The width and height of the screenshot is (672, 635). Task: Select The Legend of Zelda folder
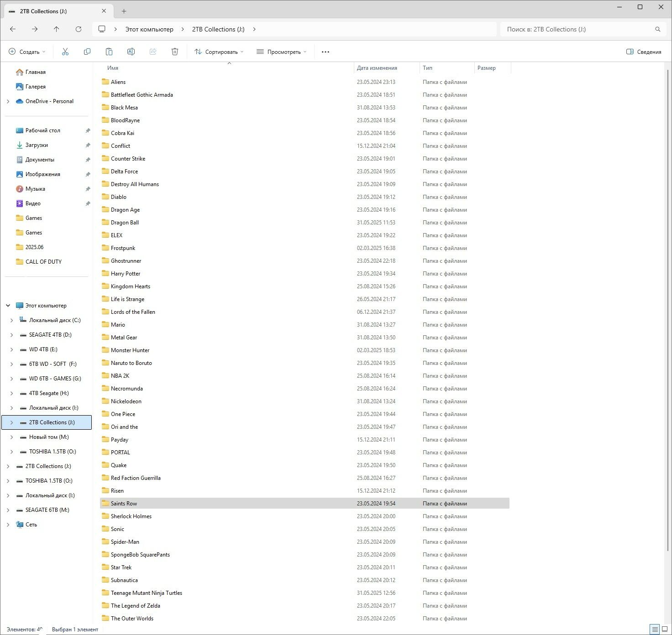point(136,606)
